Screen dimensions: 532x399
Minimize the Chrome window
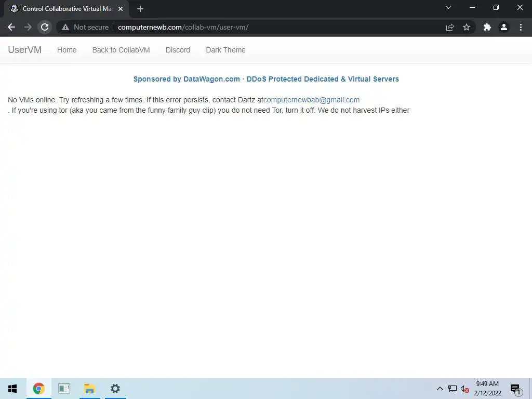472,7
